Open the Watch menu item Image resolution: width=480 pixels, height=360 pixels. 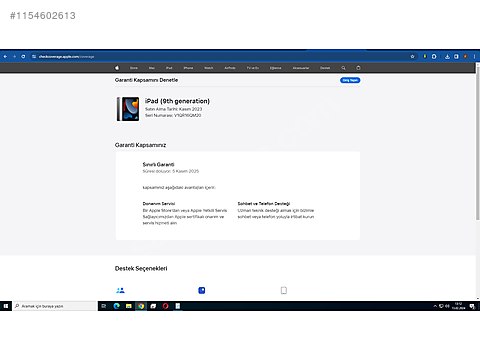tap(209, 68)
